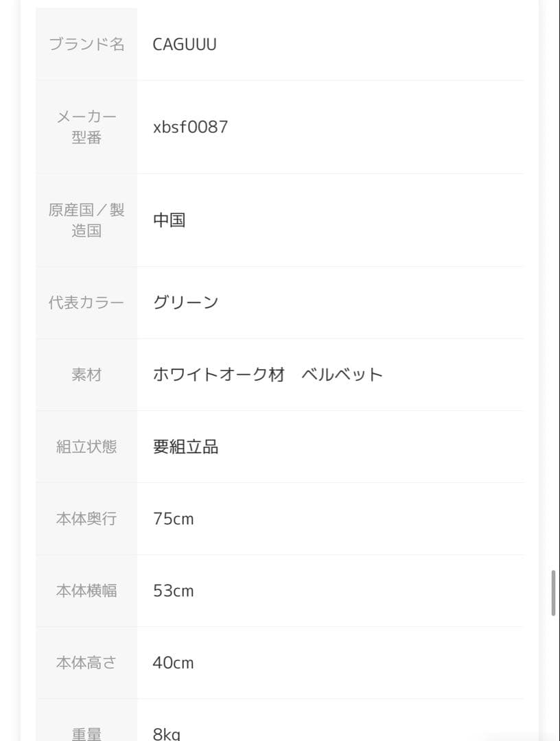Click the メーカー型番 label cell
The width and height of the screenshot is (560, 741).
click(x=86, y=127)
